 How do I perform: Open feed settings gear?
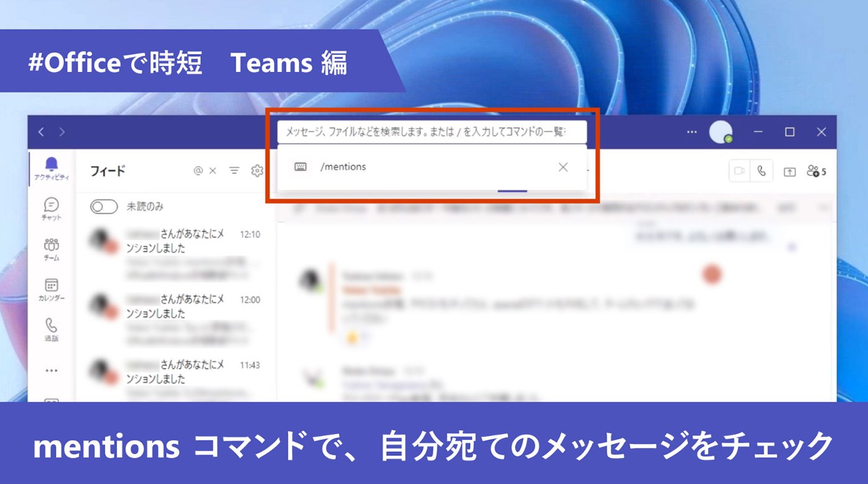257,171
